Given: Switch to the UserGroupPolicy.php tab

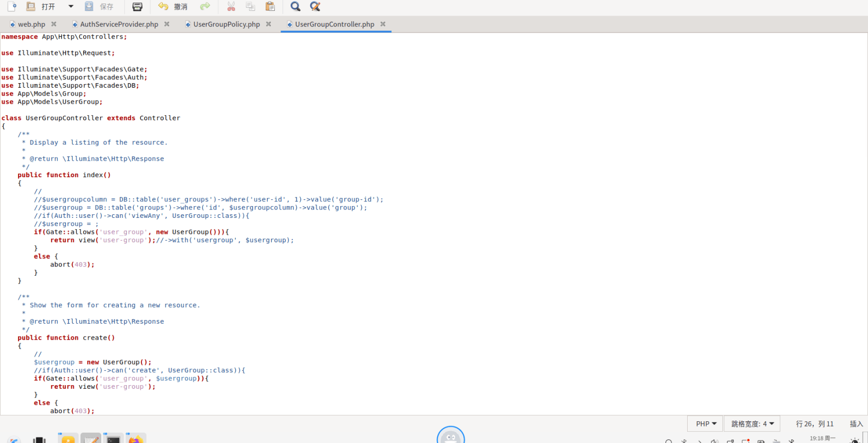Looking at the screenshot, I should pos(226,24).
